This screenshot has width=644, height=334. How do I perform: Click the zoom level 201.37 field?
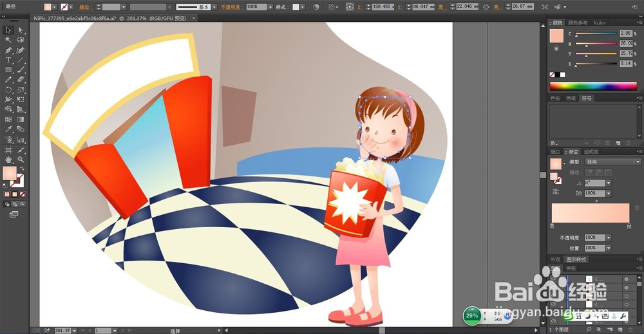click(x=62, y=330)
